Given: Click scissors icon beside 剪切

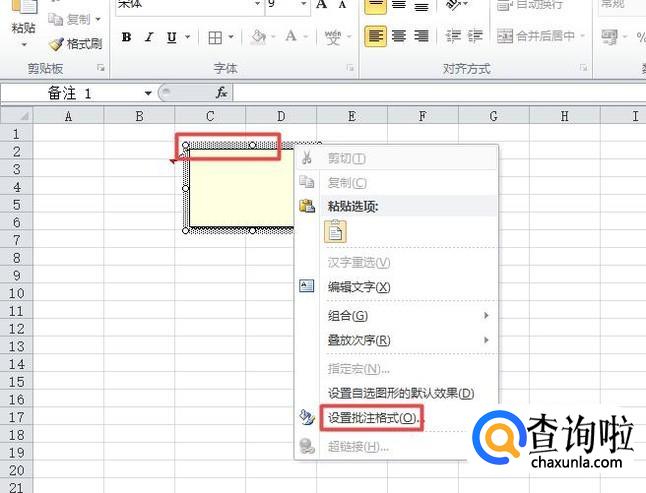Looking at the screenshot, I should click(x=307, y=158).
